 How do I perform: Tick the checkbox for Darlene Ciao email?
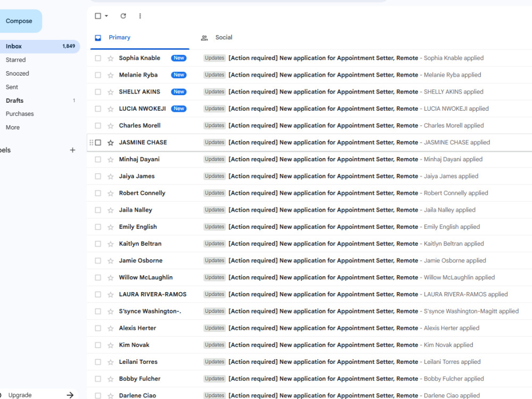(x=98, y=396)
